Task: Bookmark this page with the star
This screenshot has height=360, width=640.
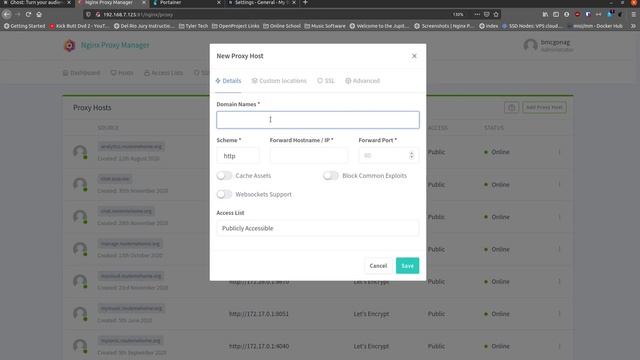Action: [x=496, y=14]
